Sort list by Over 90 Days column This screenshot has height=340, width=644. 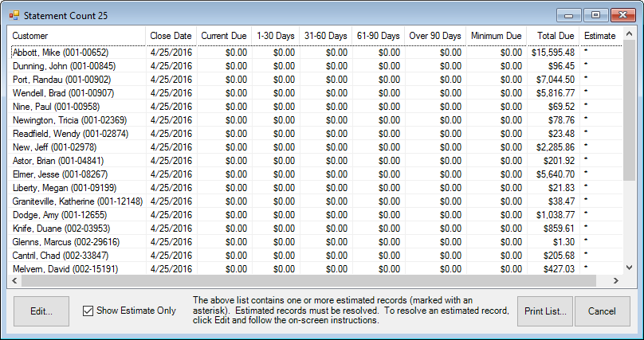click(434, 36)
